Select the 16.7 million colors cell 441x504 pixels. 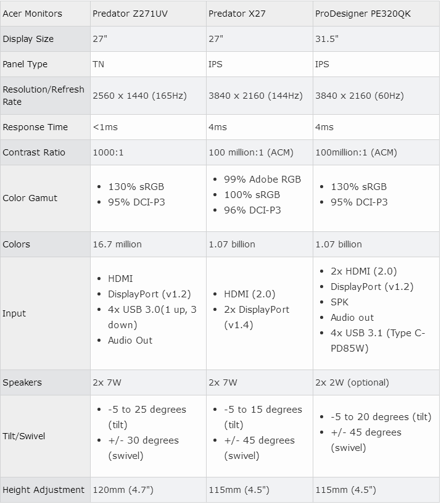pyautogui.click(x=117, y=244)
